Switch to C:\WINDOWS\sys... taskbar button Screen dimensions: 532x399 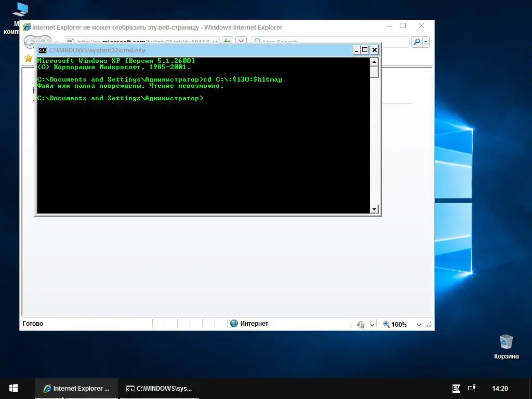click(159, 389)
